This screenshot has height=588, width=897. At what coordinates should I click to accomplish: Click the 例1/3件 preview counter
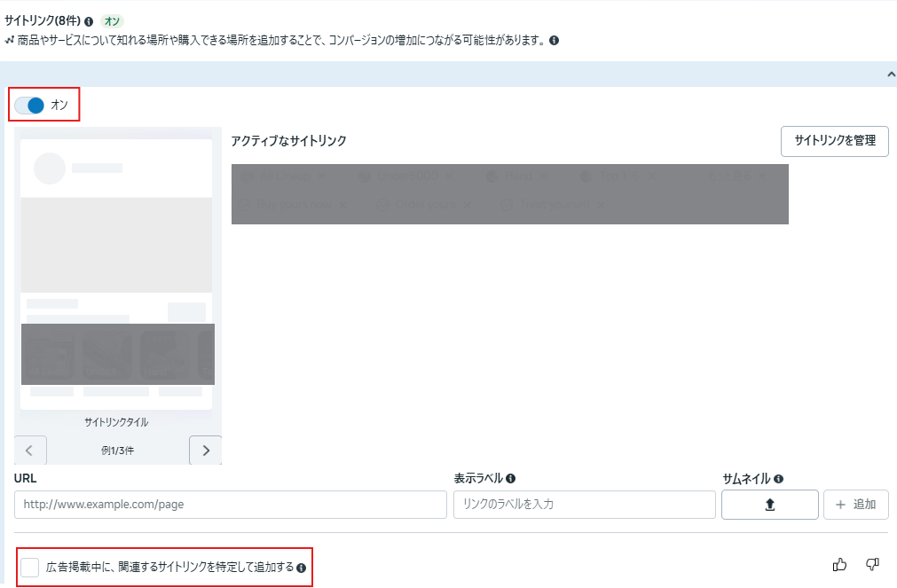pos(117,451)
